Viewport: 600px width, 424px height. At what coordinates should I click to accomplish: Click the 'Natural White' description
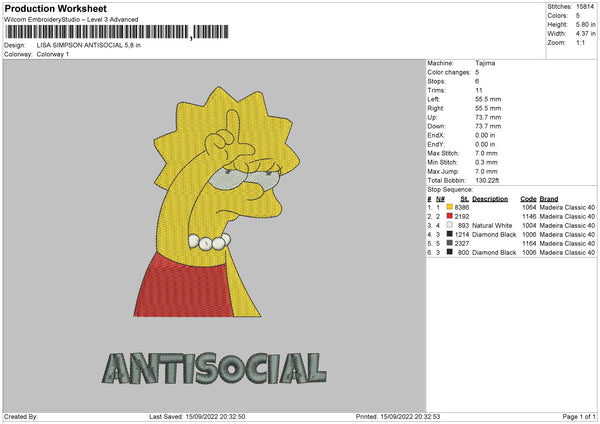[x=492, y=225]
